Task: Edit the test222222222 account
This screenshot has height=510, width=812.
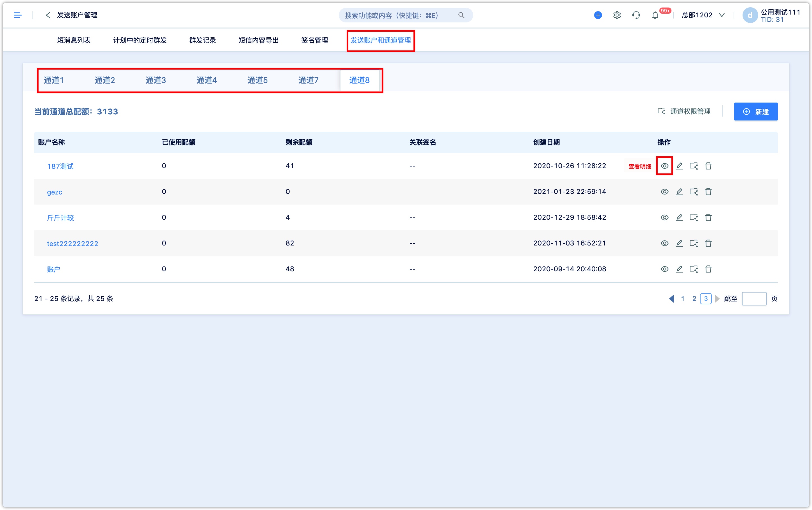Action: click(x=679, y=243)
